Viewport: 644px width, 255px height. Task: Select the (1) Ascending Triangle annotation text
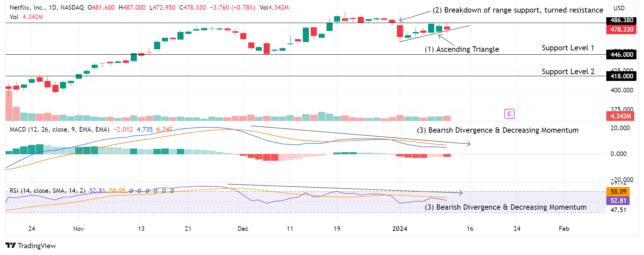462,49
